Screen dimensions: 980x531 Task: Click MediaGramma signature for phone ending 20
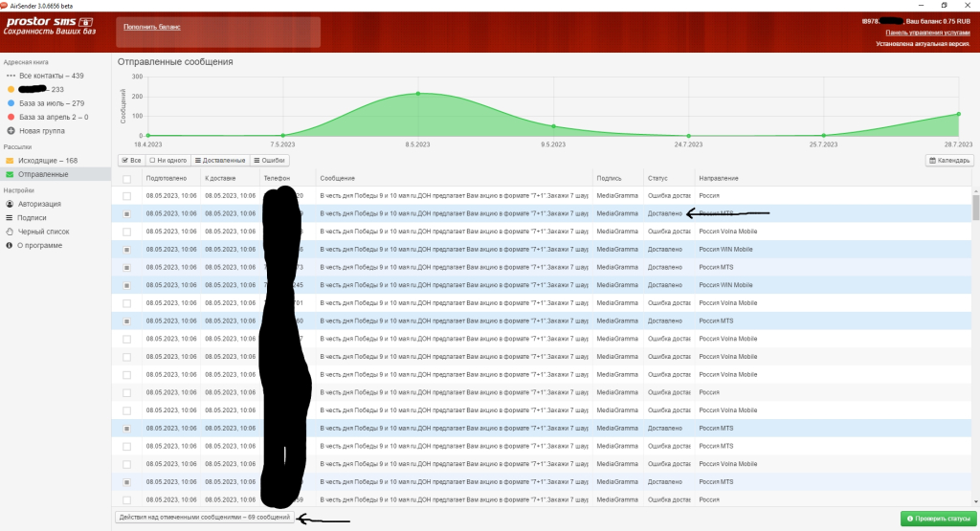coord(617,196)
